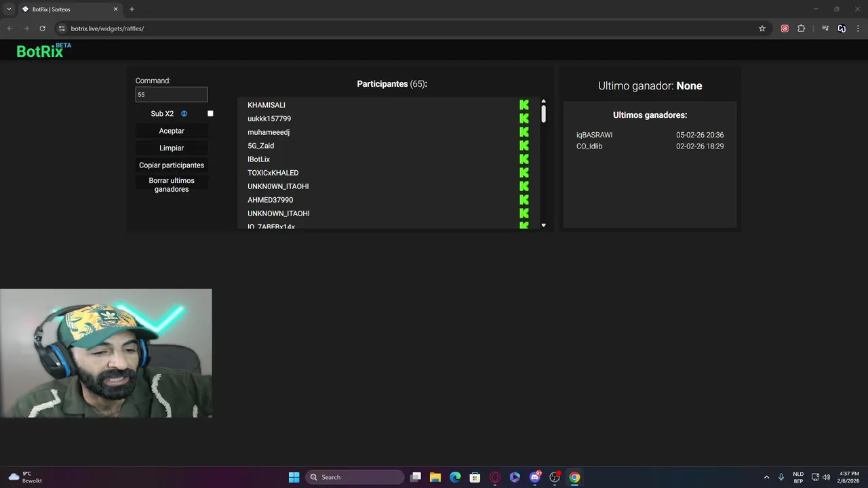Click the Kick icon beside AHMED37990
Screen dimensions: 868x488
pos(524,200)
